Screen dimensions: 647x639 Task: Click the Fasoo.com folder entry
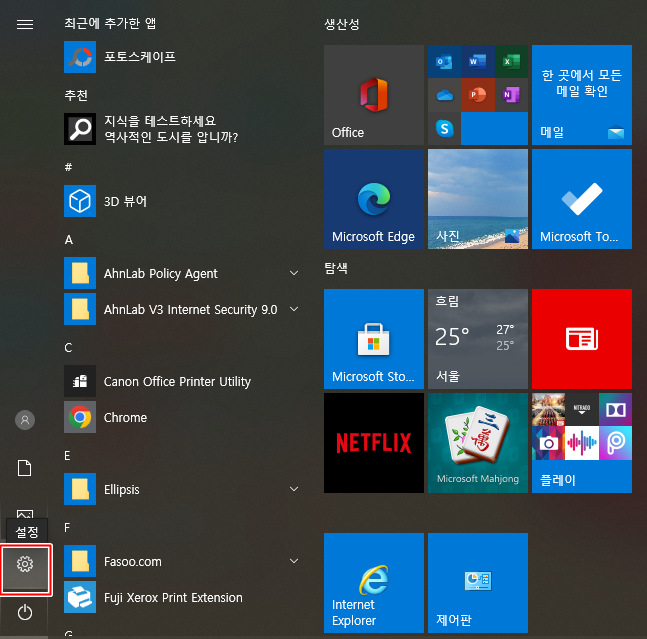pyautogui.click(x=184, y=561)
